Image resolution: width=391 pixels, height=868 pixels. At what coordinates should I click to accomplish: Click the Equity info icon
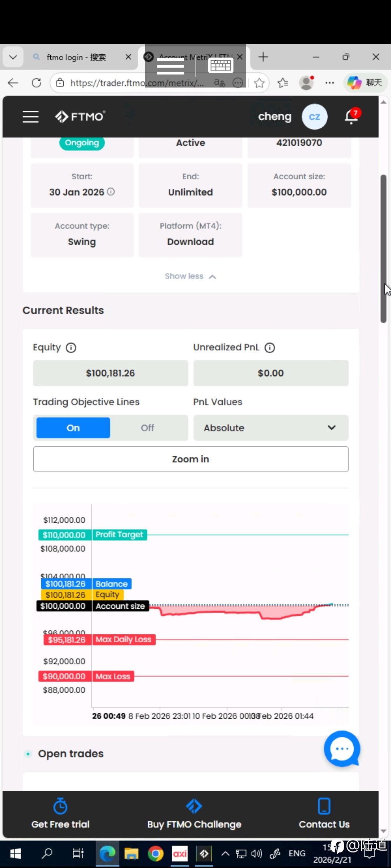(x=71, y=348)
